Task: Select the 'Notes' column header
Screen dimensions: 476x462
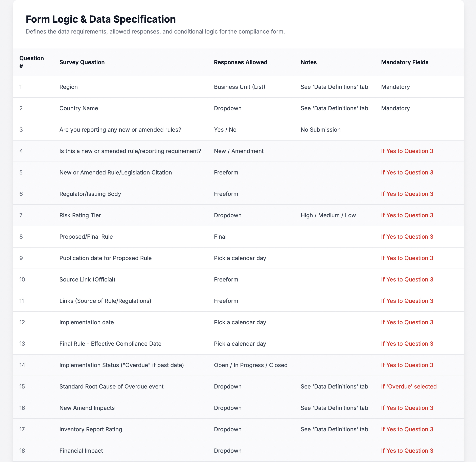Action: [x=309, y=62]
